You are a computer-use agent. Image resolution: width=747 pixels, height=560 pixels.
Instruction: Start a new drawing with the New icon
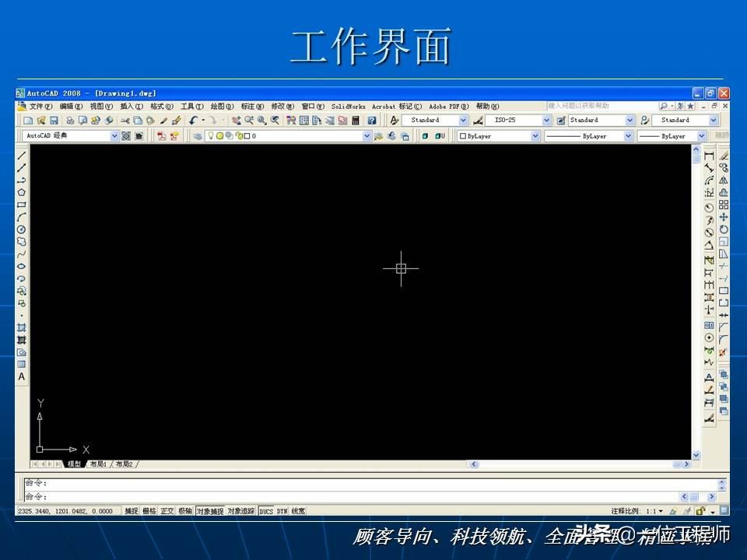29,121
